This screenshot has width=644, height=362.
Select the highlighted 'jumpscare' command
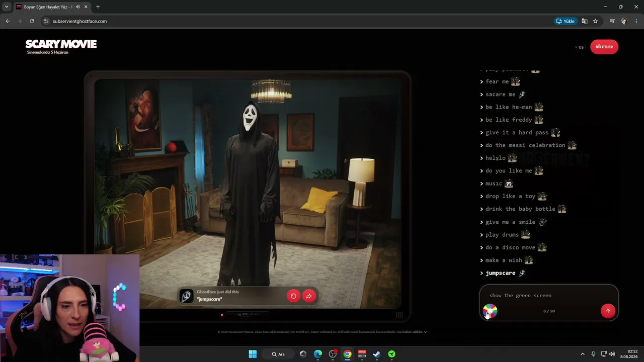tap(500, 273)
